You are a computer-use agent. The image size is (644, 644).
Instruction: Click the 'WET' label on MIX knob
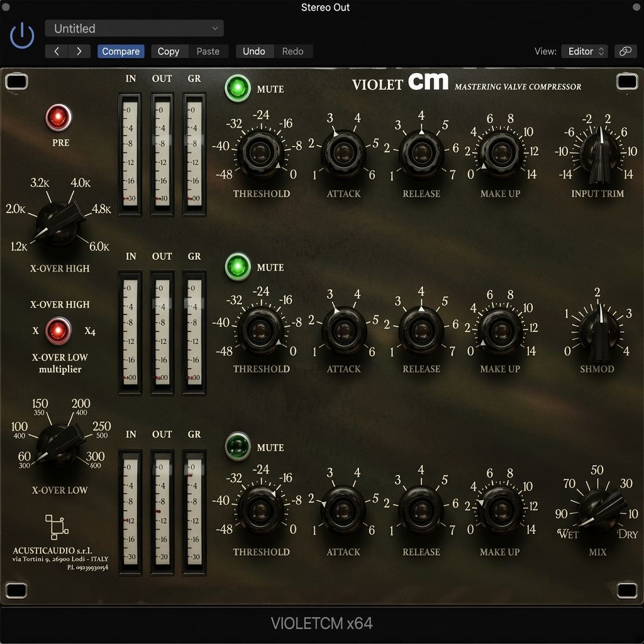pos(568,534)
